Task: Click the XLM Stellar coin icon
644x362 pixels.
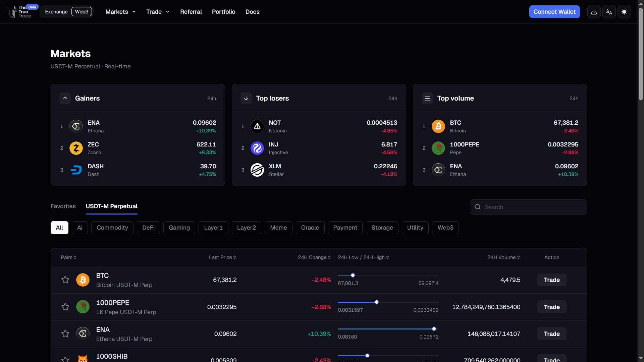Action: pyautogui.click(x=257, y=170)
